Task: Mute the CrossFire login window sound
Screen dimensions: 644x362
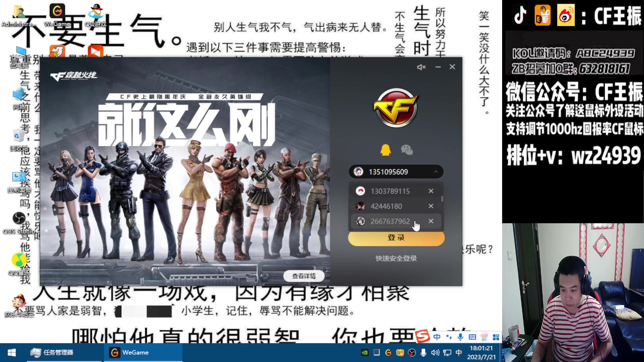Action: pyautogui.click(x=421, y=67)
